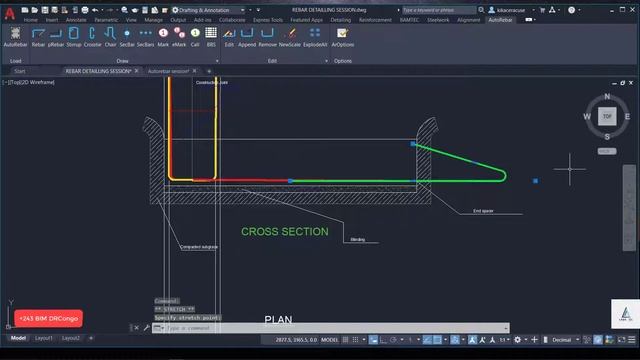Add a new layout with plus button
Screen dimensions: 640x360
point(91,338)
